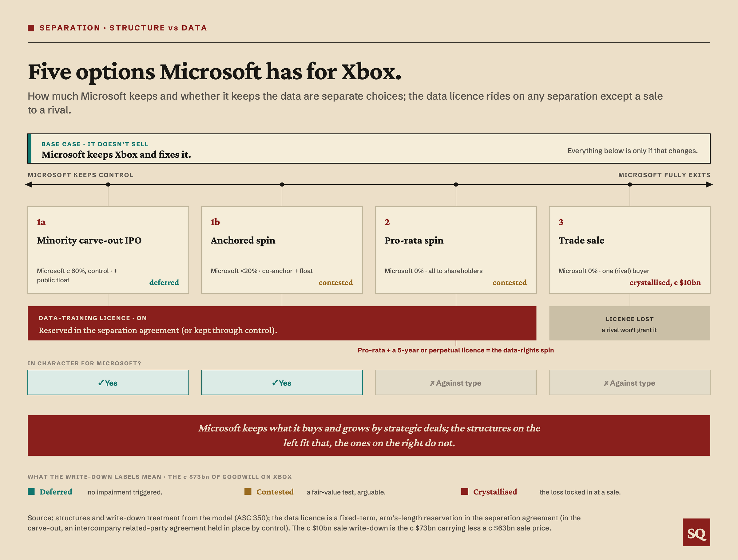Click the '1b' card number
This screenshot has width=738, height=560.
(x=215, y=222)
